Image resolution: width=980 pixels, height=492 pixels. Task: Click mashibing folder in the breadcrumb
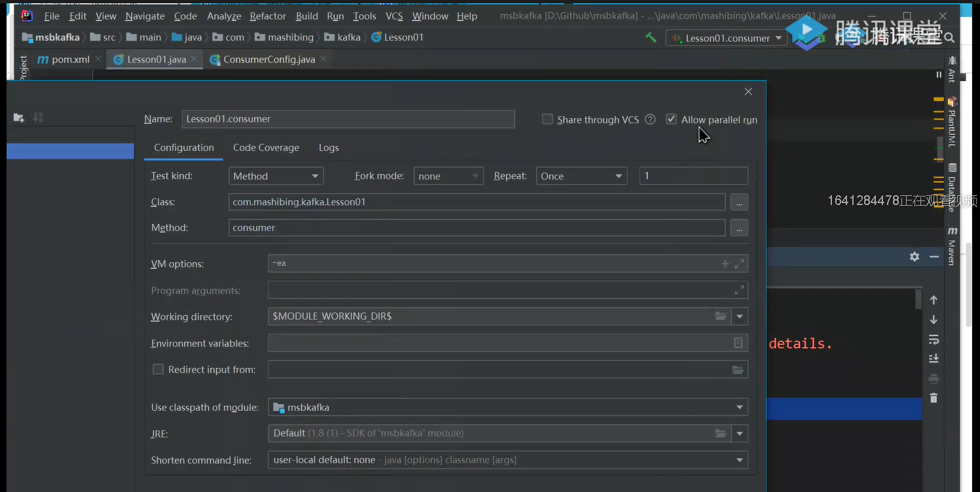pyautogui.click(x=284, y=37)
